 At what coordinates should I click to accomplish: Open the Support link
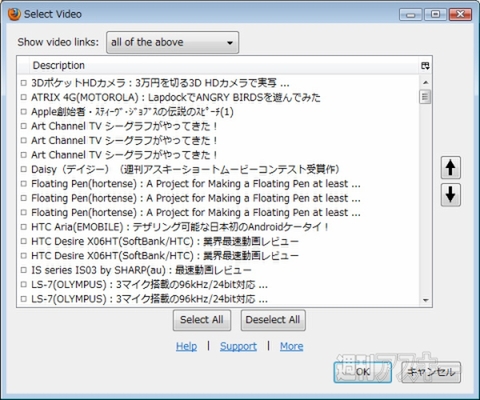238,346
